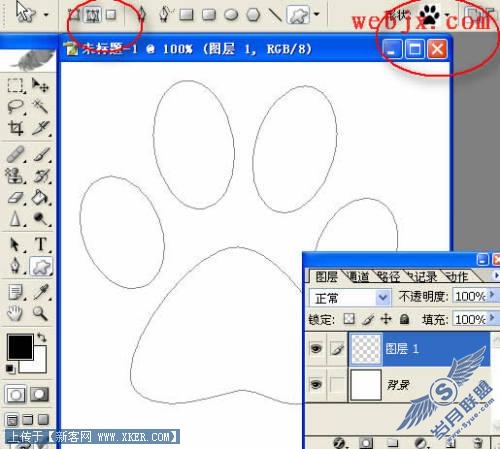The width and height of the screenshot is (500, 449).
Task: Select the Move tool
Action: pos(40,86)
